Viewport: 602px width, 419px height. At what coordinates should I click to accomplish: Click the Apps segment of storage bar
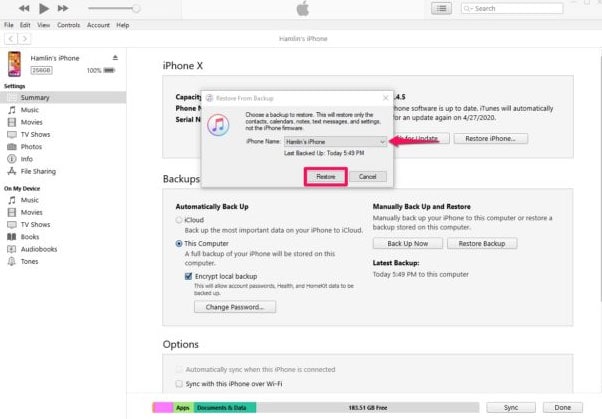[x=184, y=407]
